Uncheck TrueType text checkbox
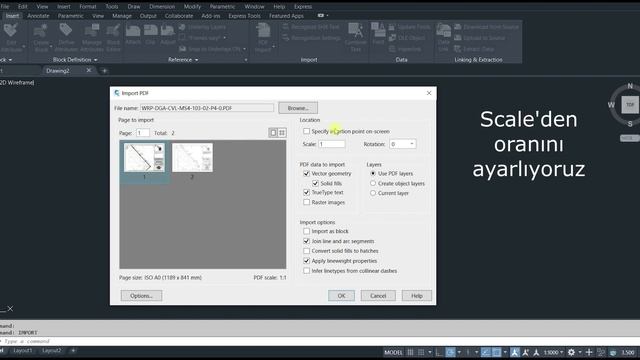This screenshot has height=360, width=640. point(307,192)
